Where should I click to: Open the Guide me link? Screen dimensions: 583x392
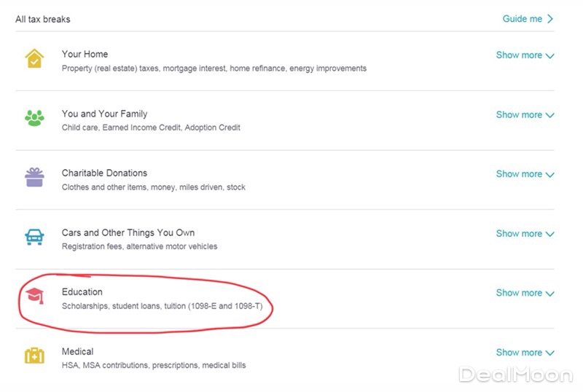(528, 19)
